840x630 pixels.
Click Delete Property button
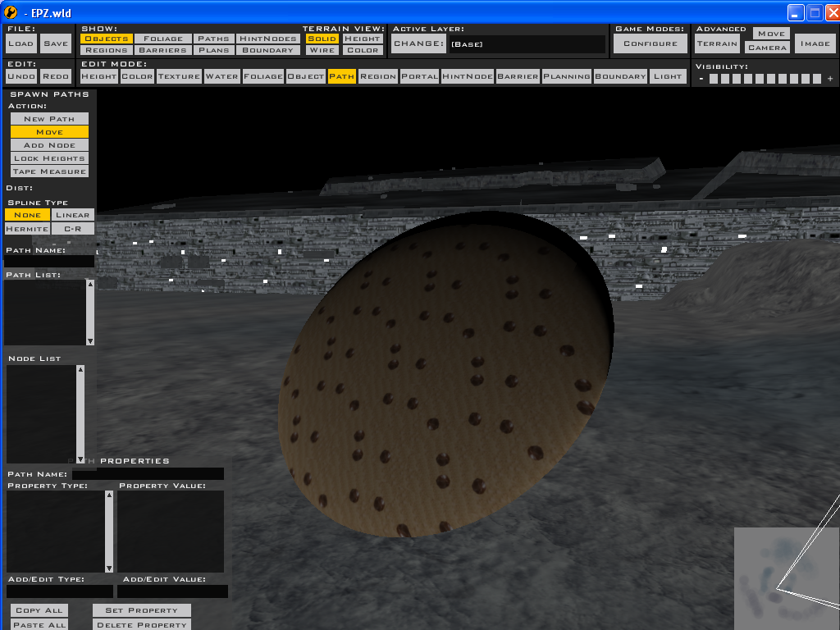141,625
